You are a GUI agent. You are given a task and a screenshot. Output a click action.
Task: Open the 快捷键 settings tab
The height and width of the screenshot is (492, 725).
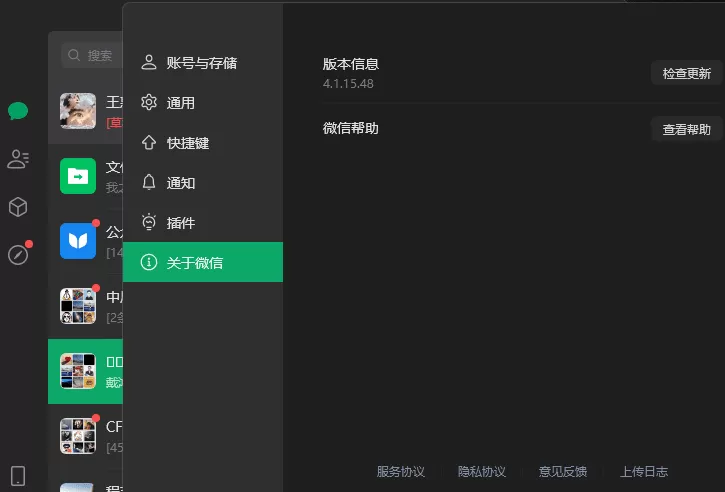click(x=203, y=142)
